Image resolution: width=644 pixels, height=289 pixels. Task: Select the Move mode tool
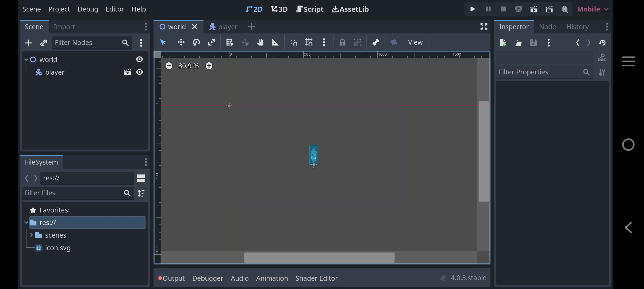coord(181,42)
